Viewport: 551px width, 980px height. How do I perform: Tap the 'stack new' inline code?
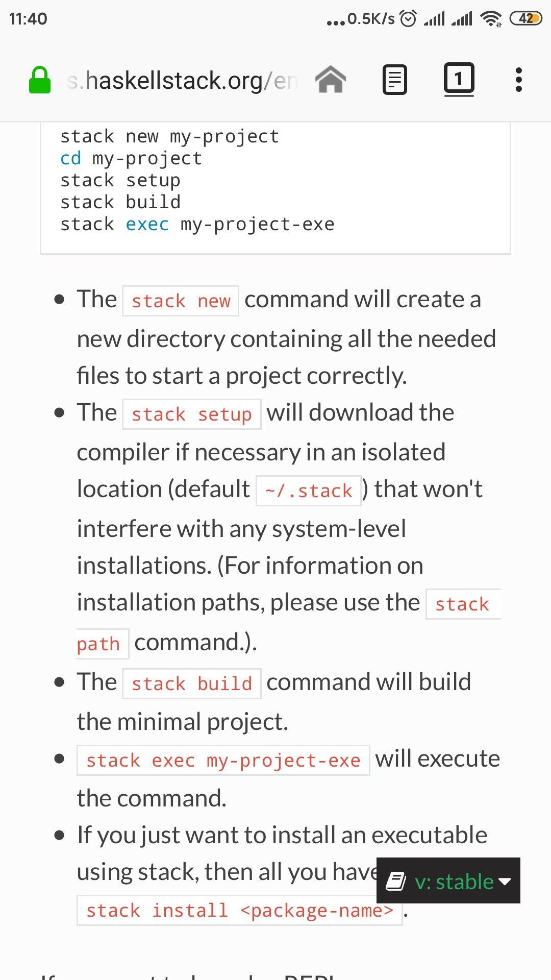pyautogui.click(x=181, y=301)
